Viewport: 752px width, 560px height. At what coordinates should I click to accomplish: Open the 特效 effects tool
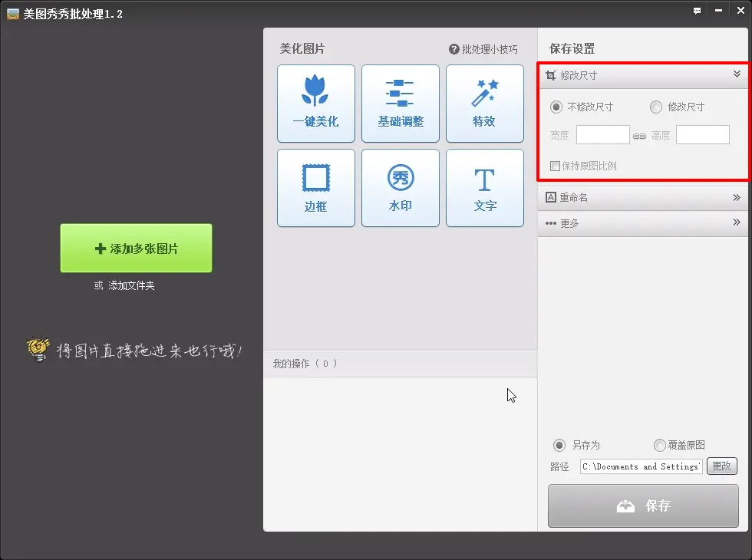pyautogui.click(x=485, y=104)
